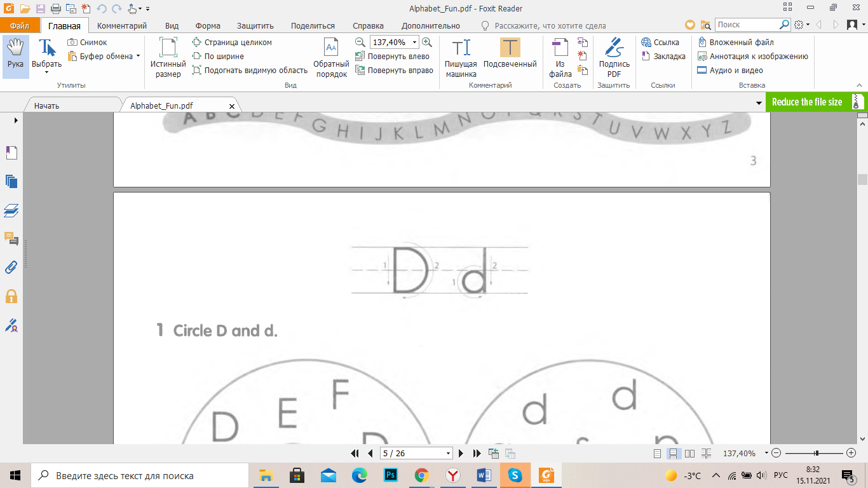
Task: Attach a Вложенный файл
Action: click(736, 42)
